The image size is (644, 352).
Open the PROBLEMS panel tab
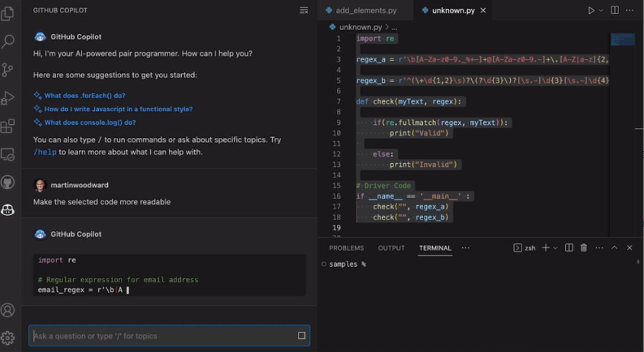(x=346, y=248)
